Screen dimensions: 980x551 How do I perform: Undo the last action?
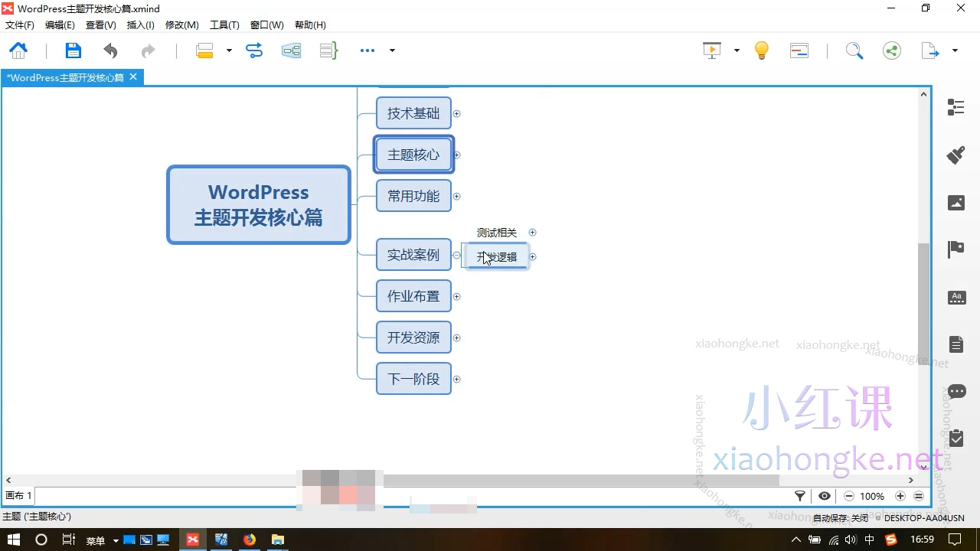pos(111,51)
